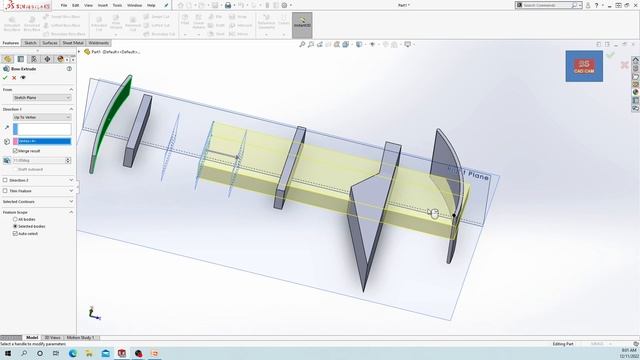Image resolution: width=640 pixels, height=360 pixels.
Task: Collapse the From section chevron
Action: click(71, 89)
